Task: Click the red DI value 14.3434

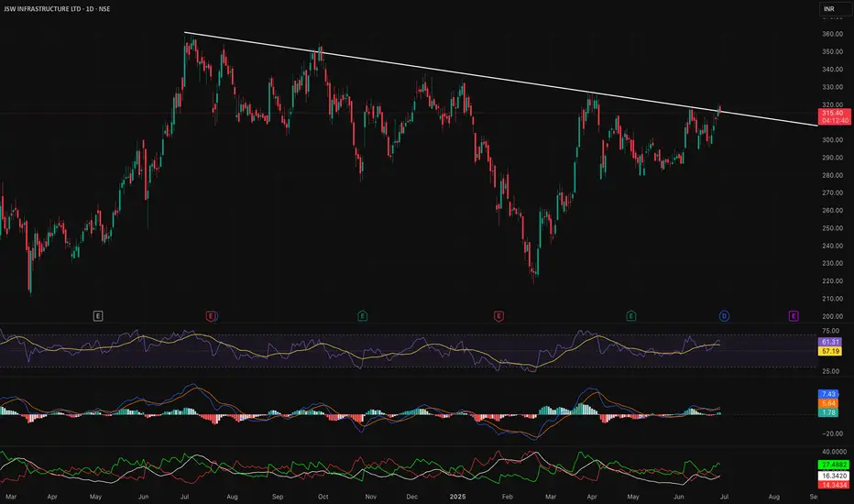Action: point(834,485)
